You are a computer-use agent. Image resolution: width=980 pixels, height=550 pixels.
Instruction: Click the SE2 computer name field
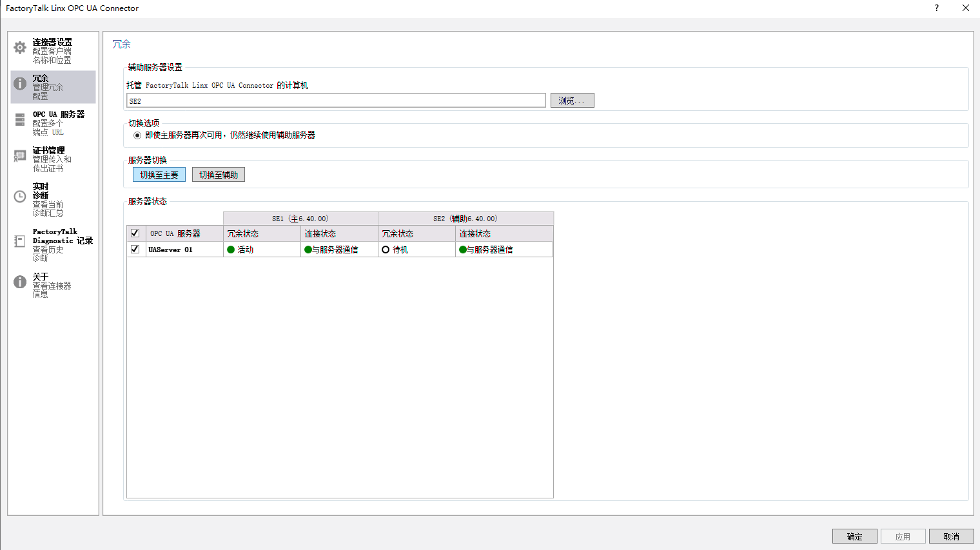(336, 101)
